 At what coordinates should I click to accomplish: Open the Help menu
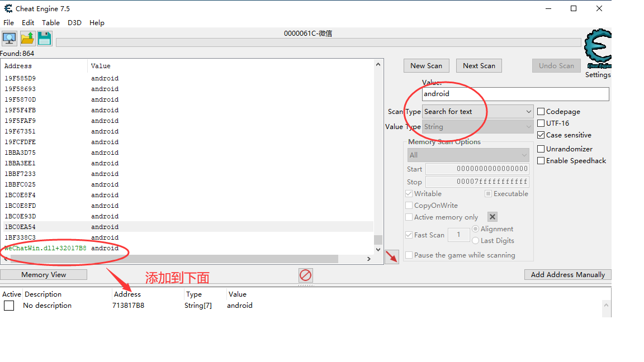click(x=97, y=22)
